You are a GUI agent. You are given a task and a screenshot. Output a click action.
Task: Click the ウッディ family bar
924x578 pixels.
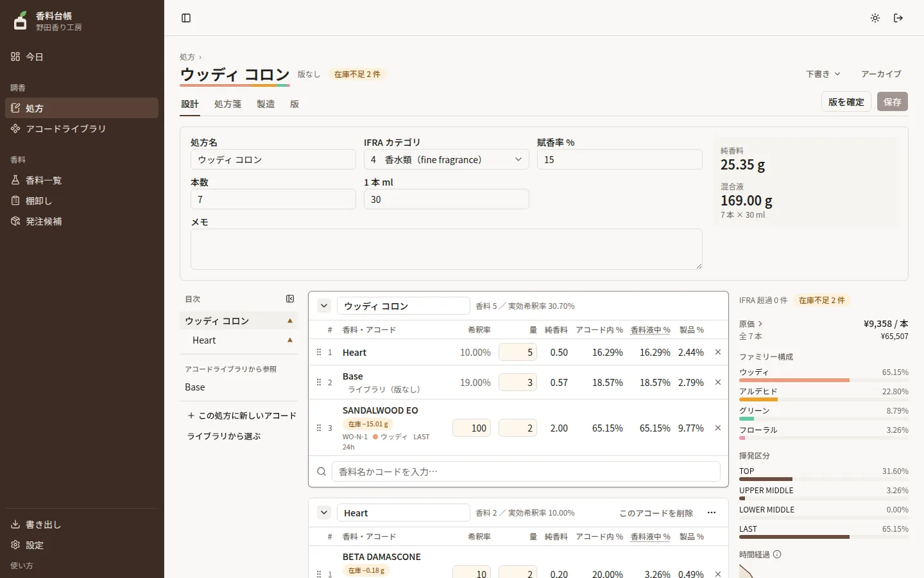[824, 380]
